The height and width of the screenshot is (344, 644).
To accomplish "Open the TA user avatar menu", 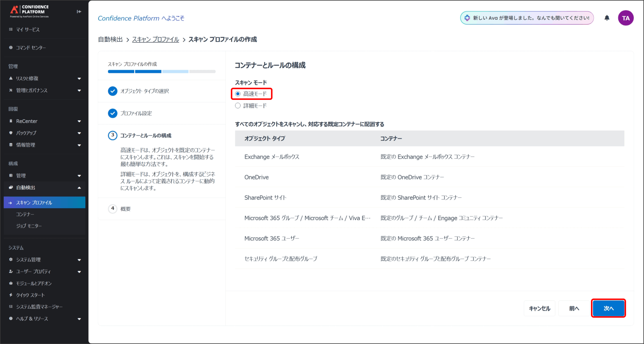I will [x=626, y=18].
